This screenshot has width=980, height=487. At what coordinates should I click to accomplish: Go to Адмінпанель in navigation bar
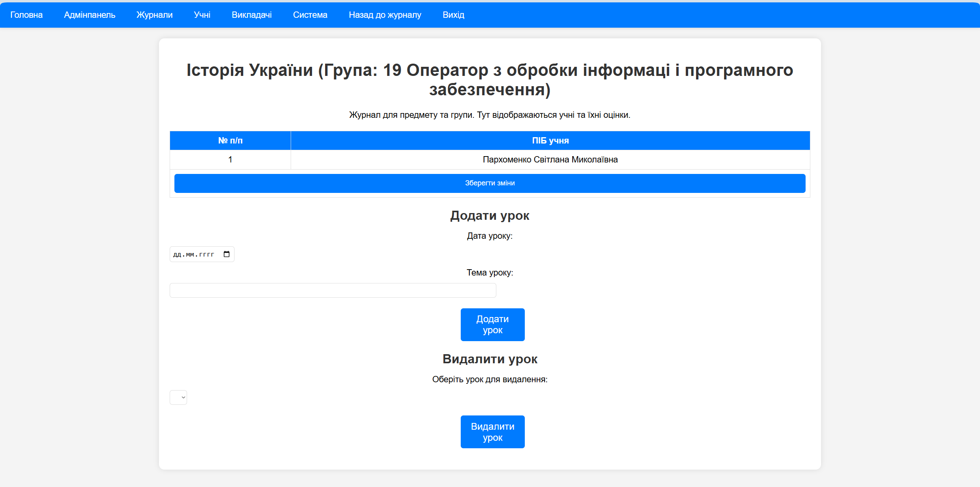tap(90, 15)
